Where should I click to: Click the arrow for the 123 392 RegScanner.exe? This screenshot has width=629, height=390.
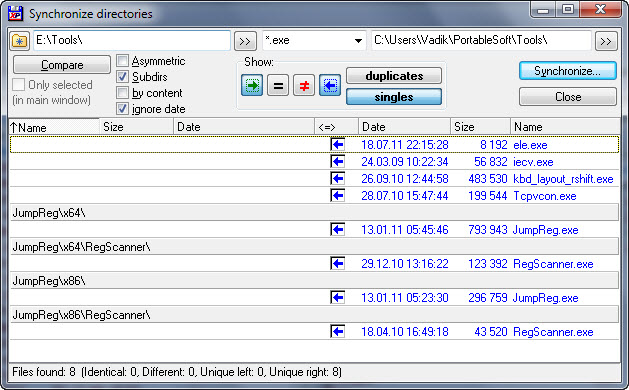338,264
